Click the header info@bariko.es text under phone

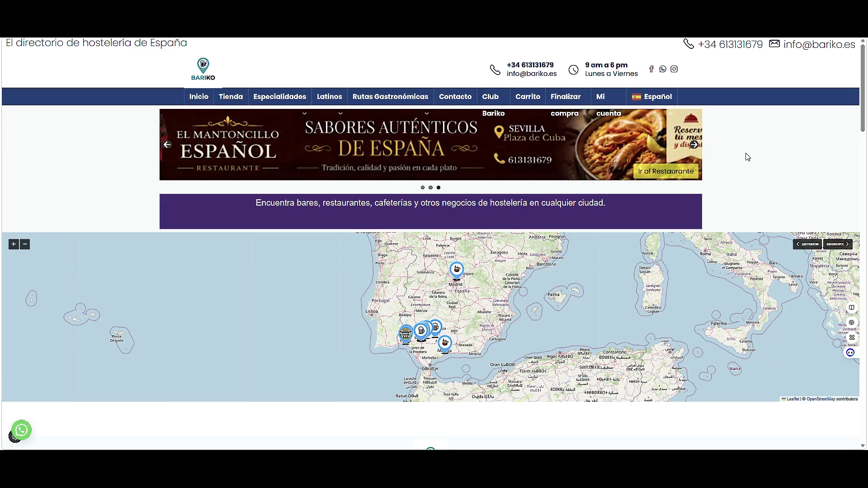point(532,74)
